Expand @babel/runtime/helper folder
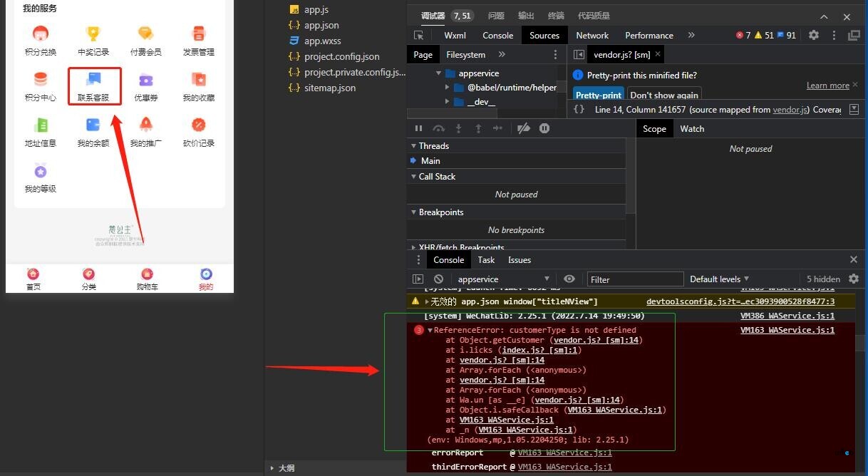Viewport: 868px width, 476px height. 448,88
